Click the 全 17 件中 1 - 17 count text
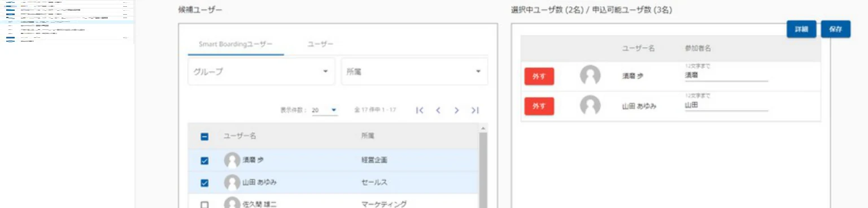 pos(375,110)
